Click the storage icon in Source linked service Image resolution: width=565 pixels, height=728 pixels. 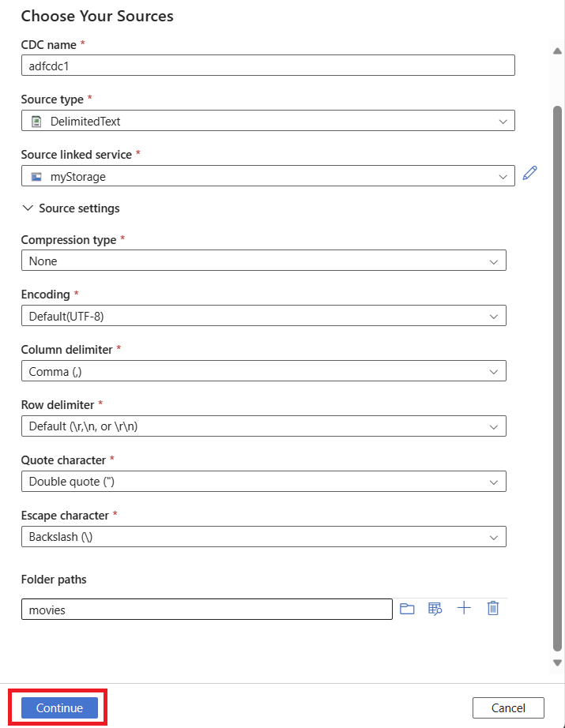pyautogui.click(x=36, y=177)
